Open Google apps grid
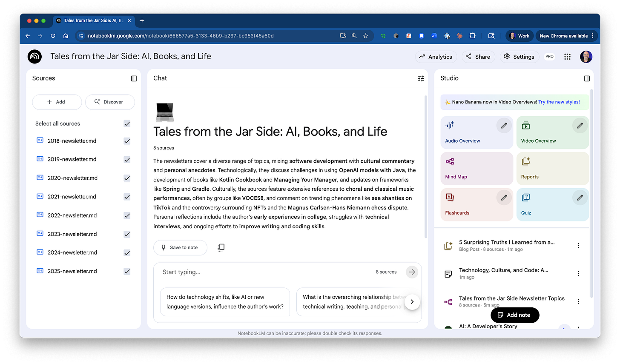Image resolution: width=620 pixels, height=364 pixels. point(567,57)
